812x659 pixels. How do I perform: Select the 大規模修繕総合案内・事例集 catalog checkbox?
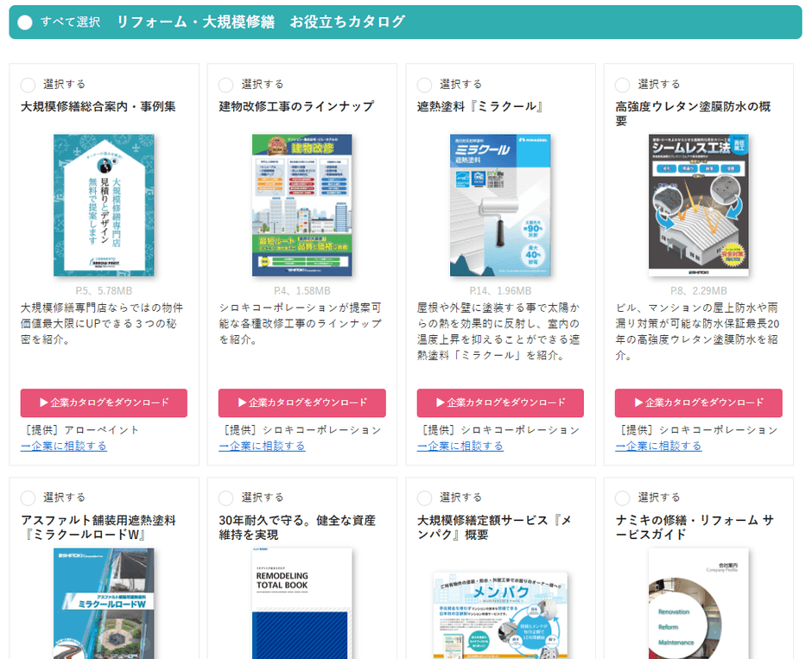click(28, 85)
